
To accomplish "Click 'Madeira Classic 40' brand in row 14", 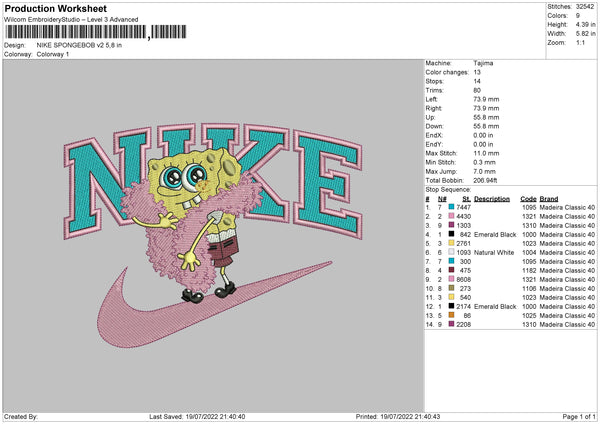I will click(x=567, y=324).
